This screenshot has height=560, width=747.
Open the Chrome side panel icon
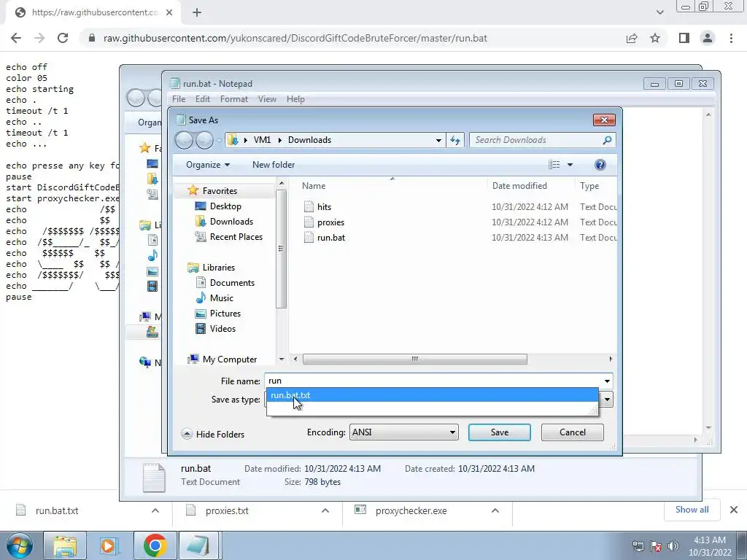(x=684, y=38)
